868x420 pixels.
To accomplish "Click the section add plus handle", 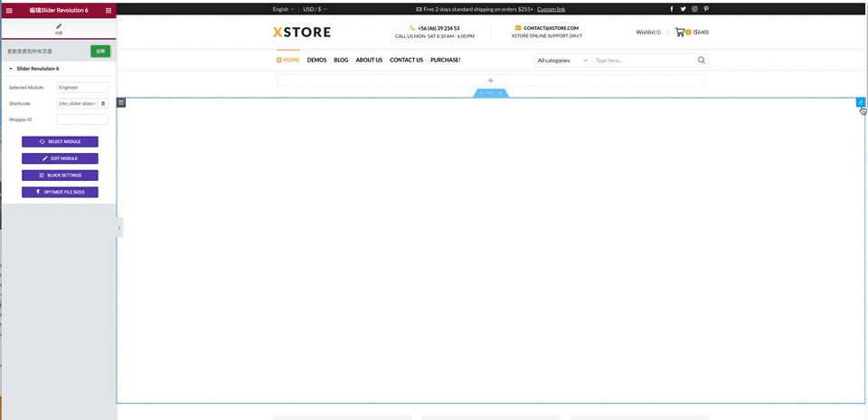I will [481, 93].
